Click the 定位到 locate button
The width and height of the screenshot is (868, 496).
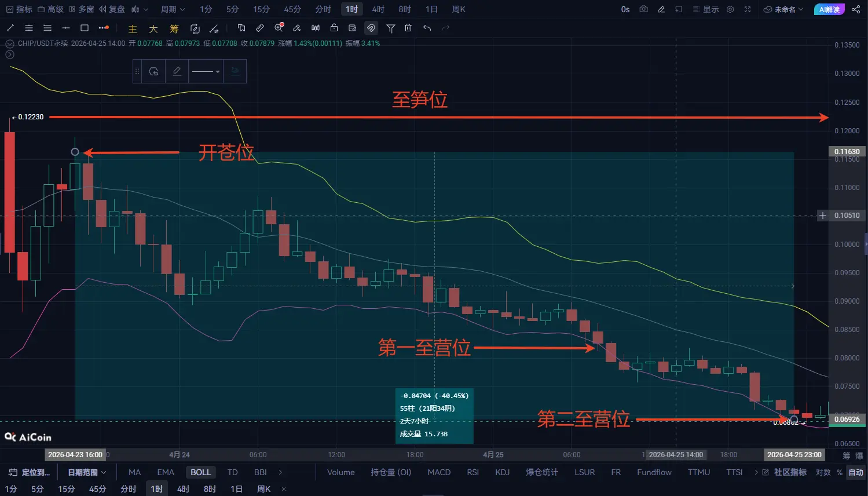coord(29,472)
